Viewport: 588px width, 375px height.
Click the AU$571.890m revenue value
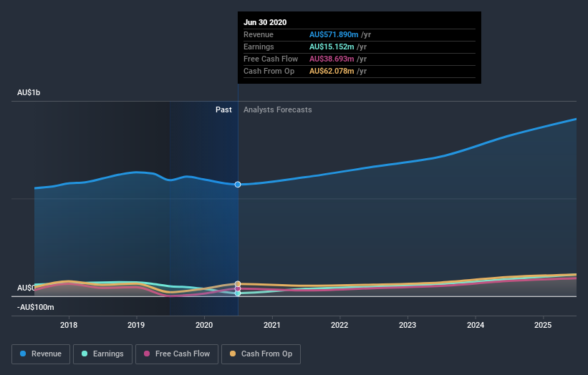[x=334, y=34]
